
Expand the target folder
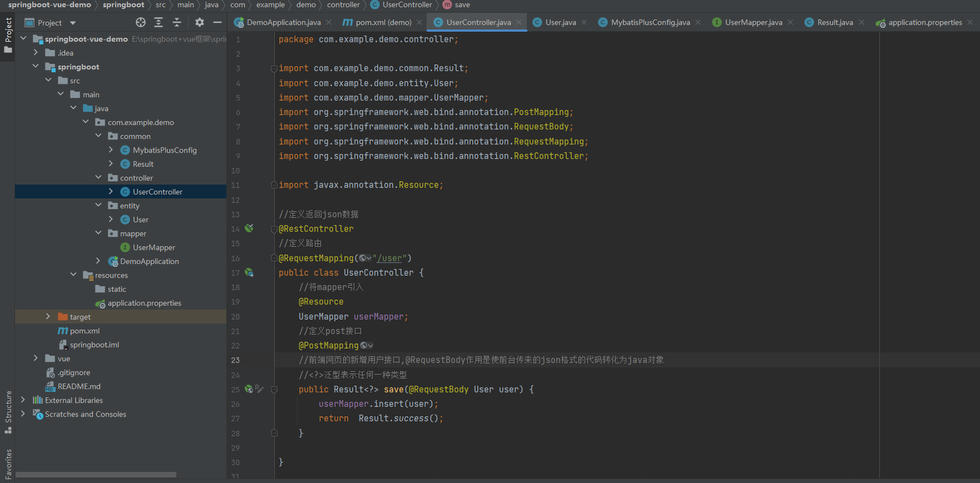[48, 316]
